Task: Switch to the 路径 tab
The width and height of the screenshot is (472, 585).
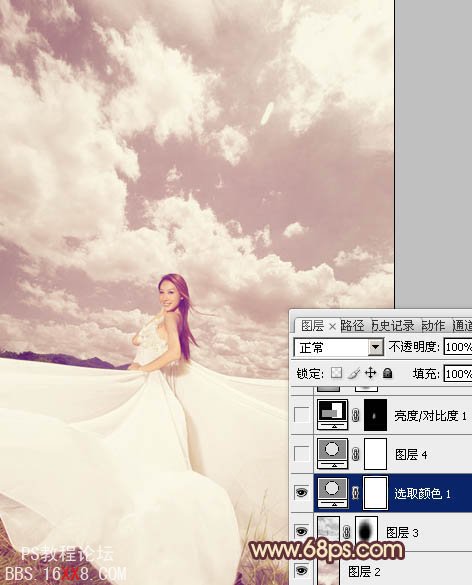Action: 352,326
